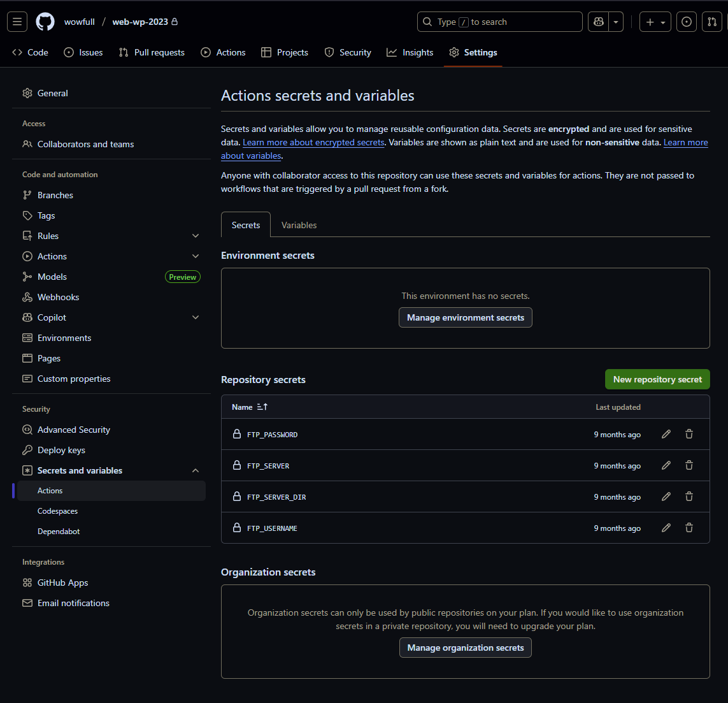Expand the Copilot sidebar section
The image size is (728, 703).
196,317
